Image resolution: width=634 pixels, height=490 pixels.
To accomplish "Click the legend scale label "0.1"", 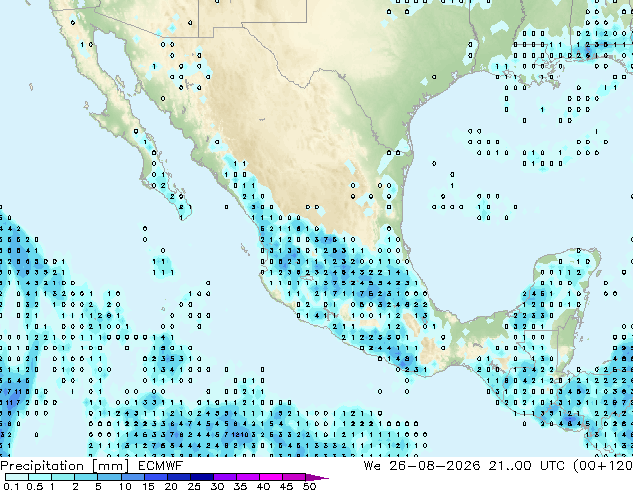I will click(11, 486).
